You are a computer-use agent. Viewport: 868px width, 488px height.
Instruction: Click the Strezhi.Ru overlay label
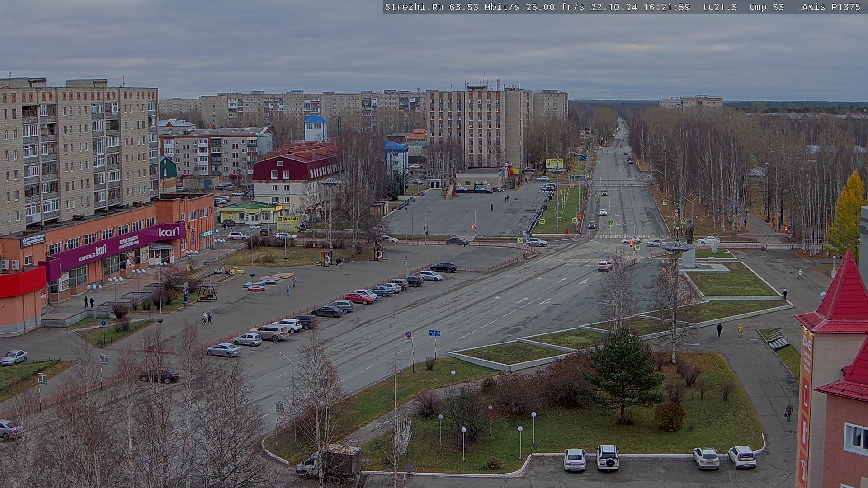414,7
